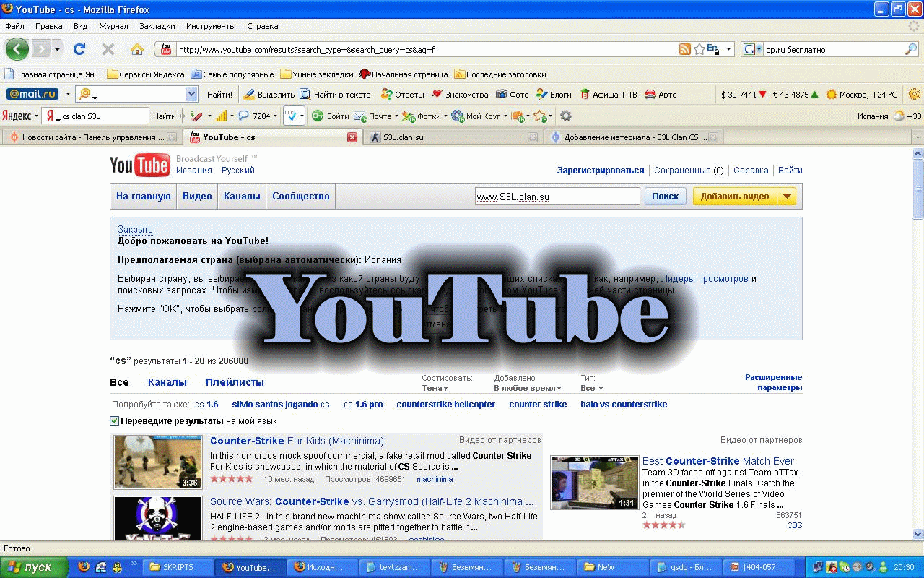Open Знакомства heart item
924x578 pixels.
(460, 94)
